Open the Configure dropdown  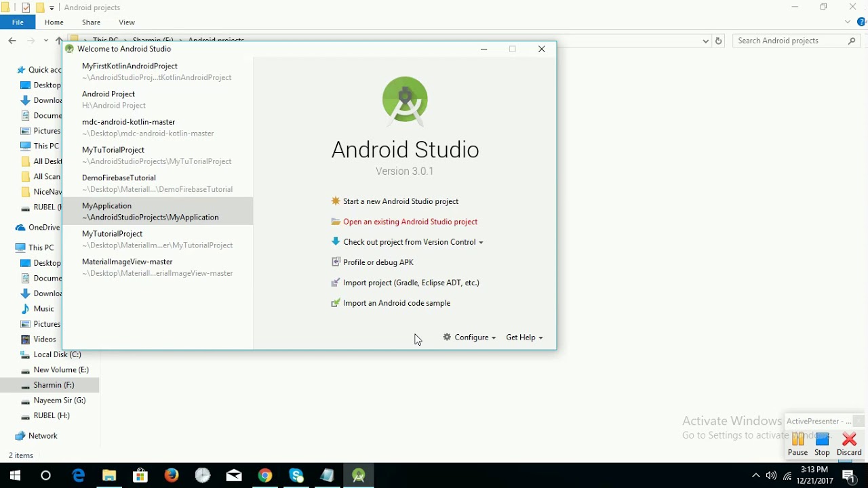tap(469, 337)
